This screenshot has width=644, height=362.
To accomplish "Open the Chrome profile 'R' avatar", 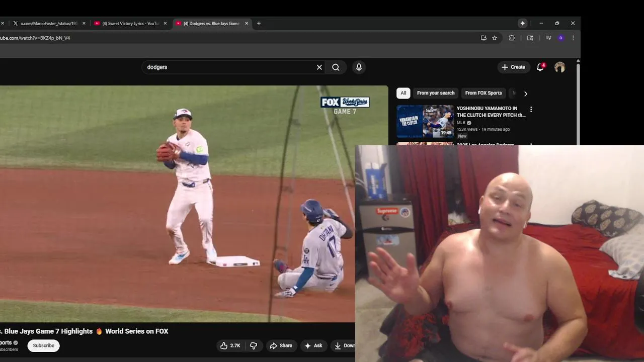I will (561, 38).
